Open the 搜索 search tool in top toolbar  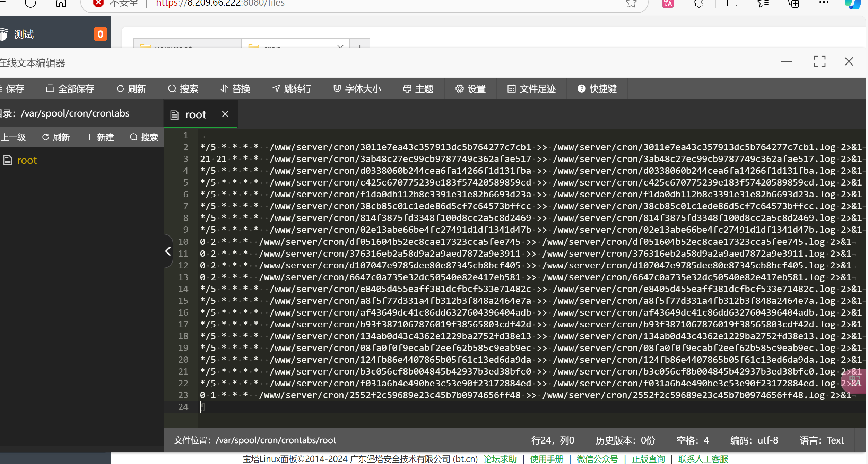point(183,89)
